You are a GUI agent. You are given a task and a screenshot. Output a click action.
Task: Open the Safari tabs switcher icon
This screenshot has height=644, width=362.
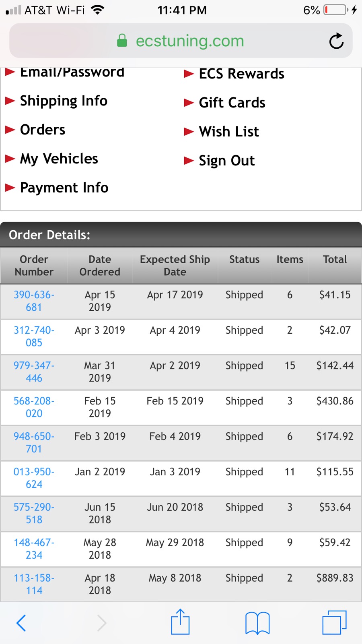click(x=334, y=623)
